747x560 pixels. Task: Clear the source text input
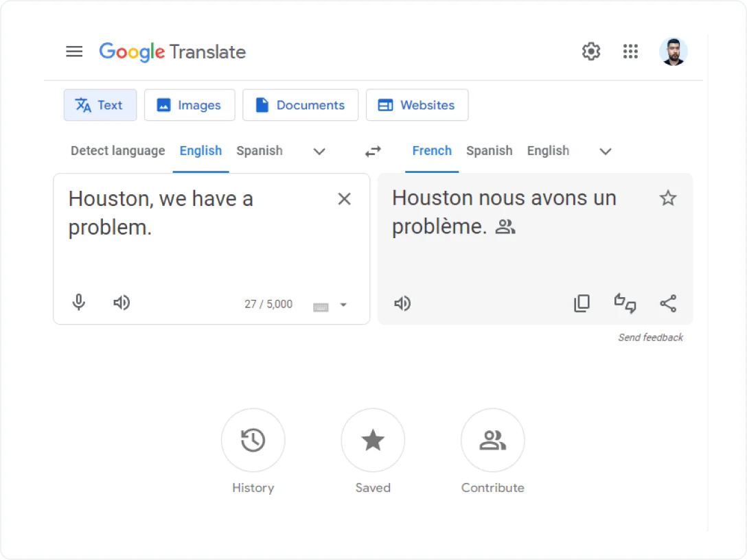(x=344, y=198)
